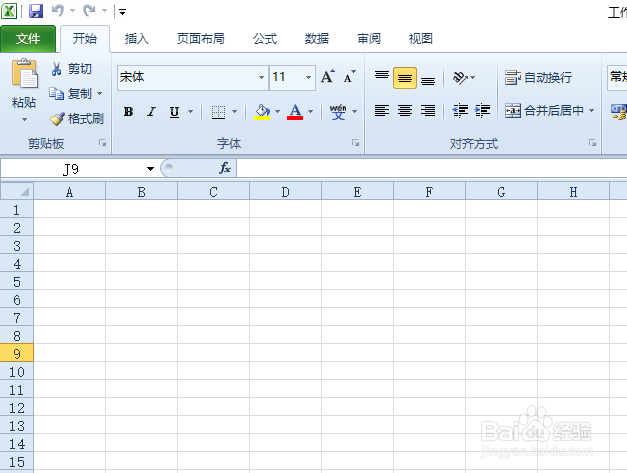Click the text orientation icon
The image size is (627, 473).
coord(460,78)
